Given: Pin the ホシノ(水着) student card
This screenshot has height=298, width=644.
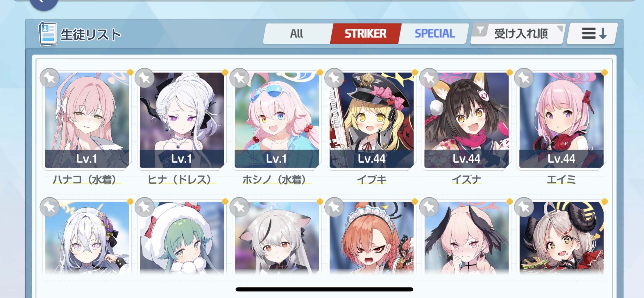Looking at the screenshot, I should (239, 78).
